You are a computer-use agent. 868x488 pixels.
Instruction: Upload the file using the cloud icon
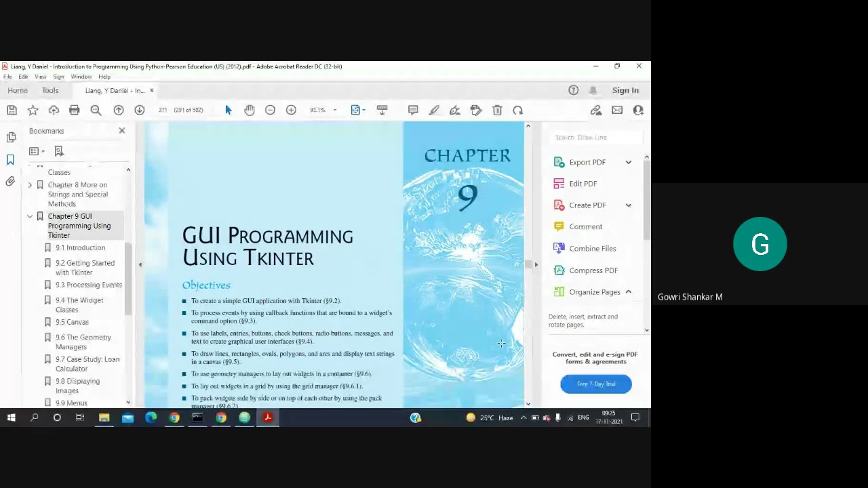tap(54, 110)
